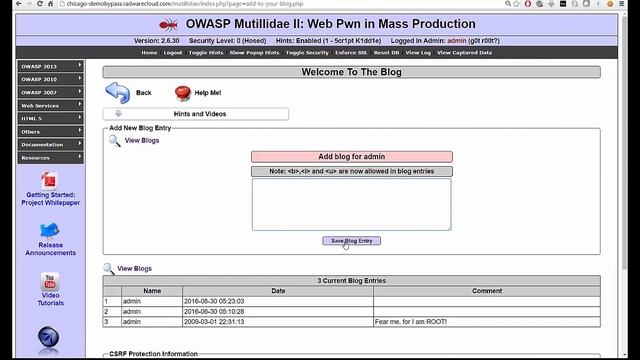Screen dimensions: 640x360
Task: Expand the OWASP 2007 menu
Action: click(x=51, y=92)
